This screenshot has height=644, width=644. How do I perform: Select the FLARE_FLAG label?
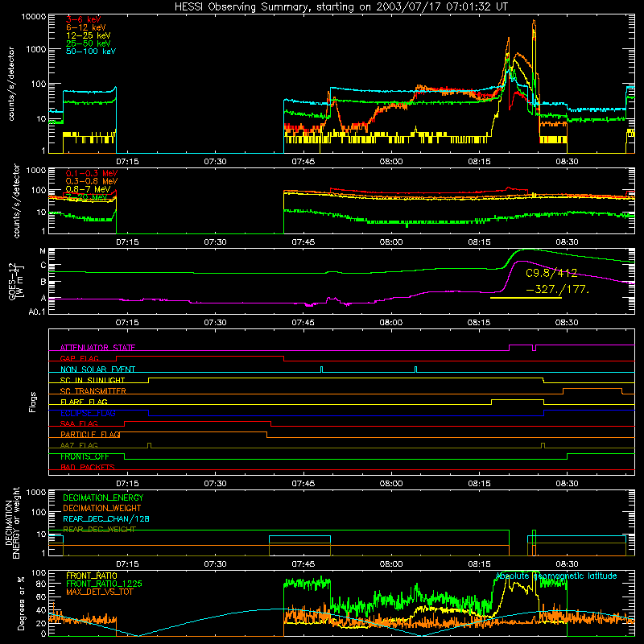(x=84, y=402)
